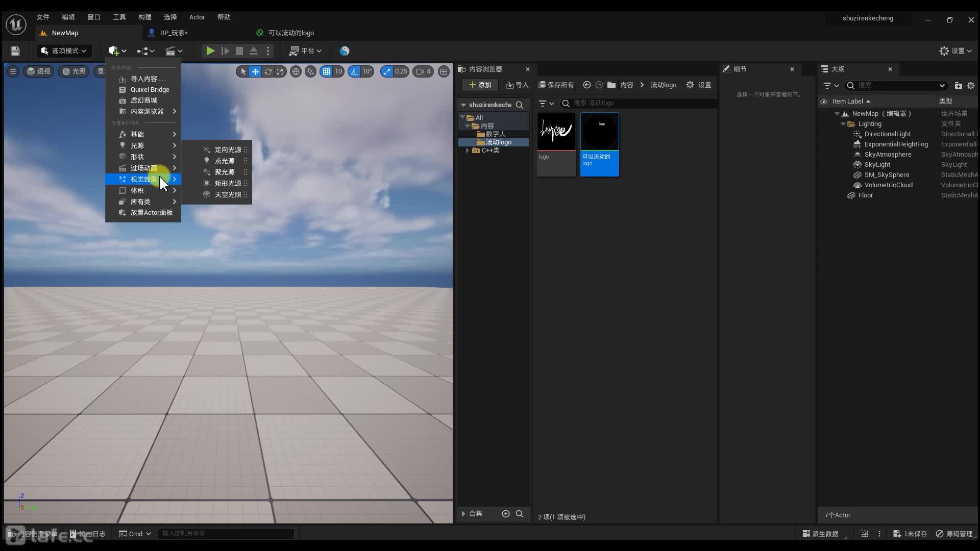
Task: Activate the translate gizmo tool
Action: click(255, 71)
